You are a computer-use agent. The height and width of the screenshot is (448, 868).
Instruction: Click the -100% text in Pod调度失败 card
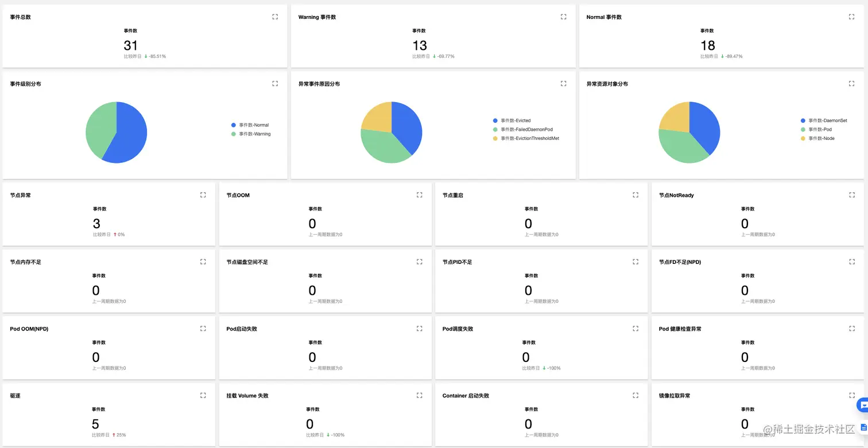click(x=554, y=368)
